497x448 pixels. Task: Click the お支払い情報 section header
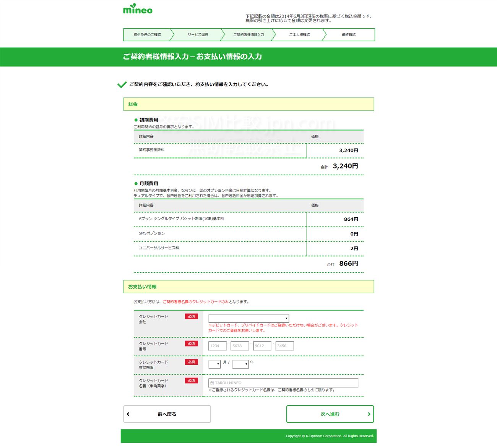coord(248,287)
